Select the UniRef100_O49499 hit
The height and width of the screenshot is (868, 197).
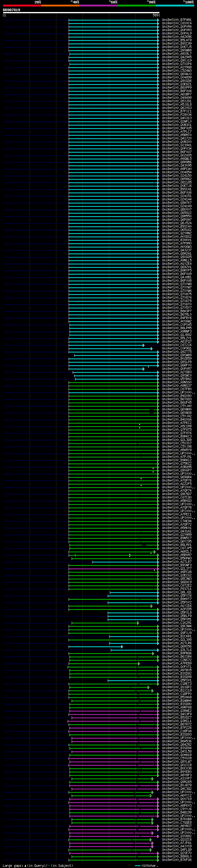tap(176, 98)
